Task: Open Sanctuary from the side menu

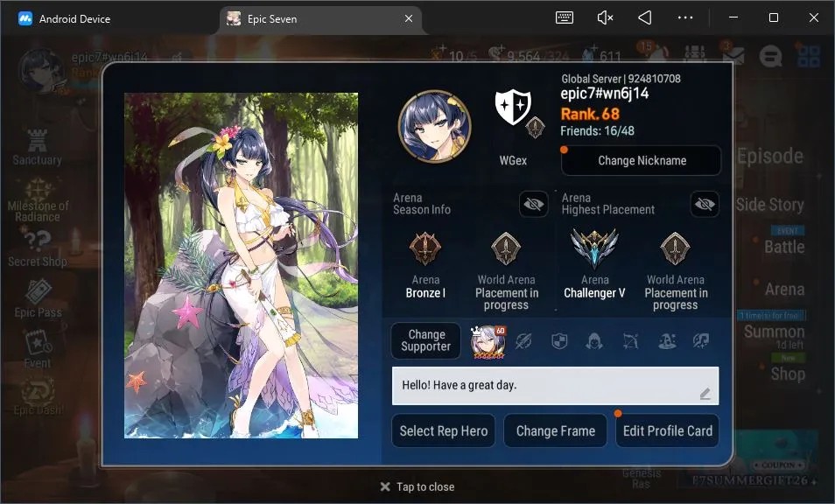Action: 38,147
